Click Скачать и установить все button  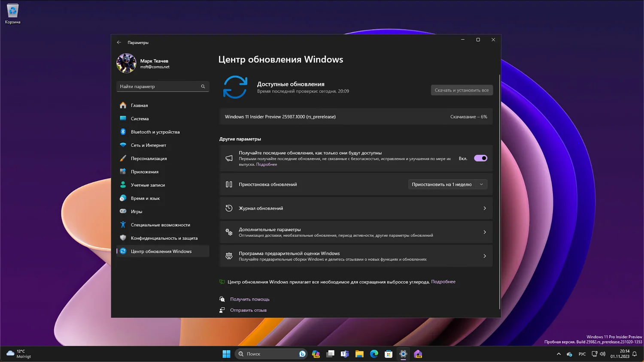pyautogui.click(x=462, y=90)
